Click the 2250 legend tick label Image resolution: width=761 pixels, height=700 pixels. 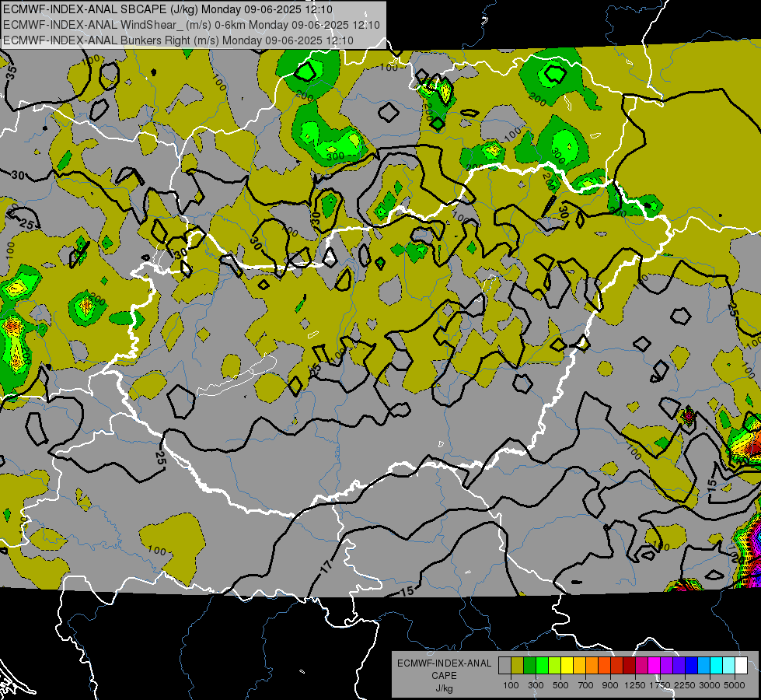click(685, 685)
